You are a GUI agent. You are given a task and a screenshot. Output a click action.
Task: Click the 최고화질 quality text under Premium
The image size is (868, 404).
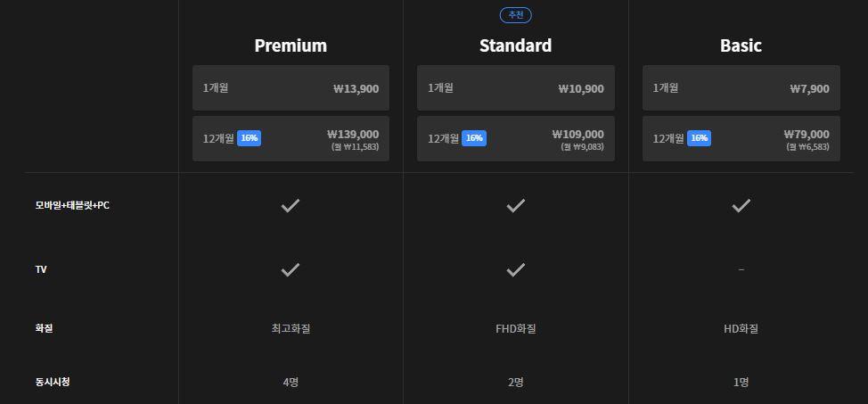pos(291,328)
